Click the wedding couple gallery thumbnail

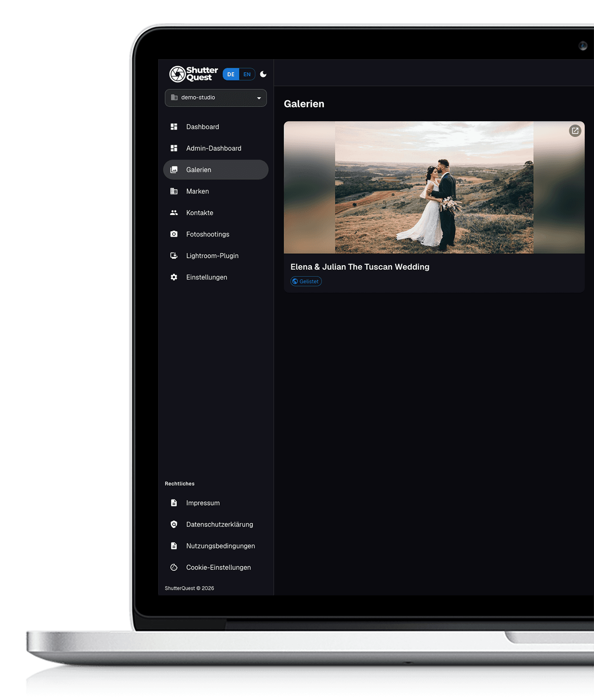[x=434, y=187]
